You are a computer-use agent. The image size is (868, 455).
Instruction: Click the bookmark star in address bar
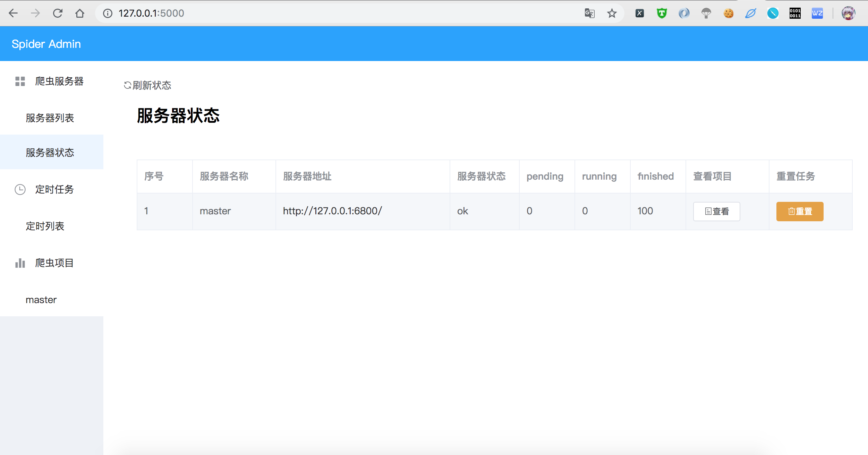[612, 13]
